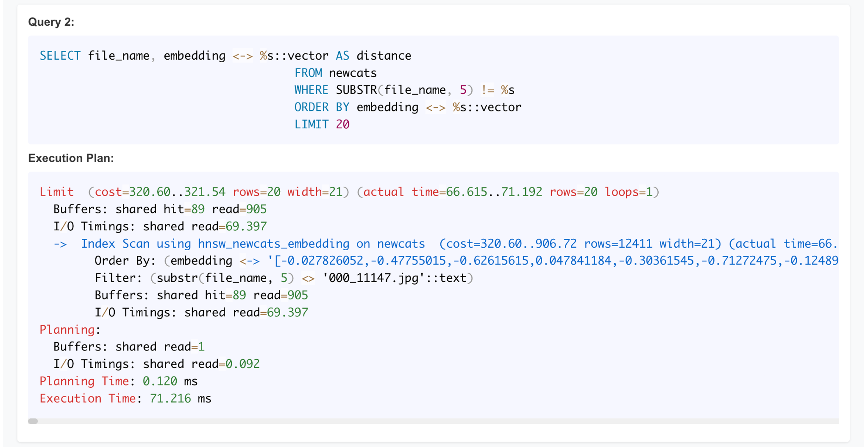
Task: Click first 'Buffers: shared hit=89 read=905' line
Action: [x=160, y=209]
